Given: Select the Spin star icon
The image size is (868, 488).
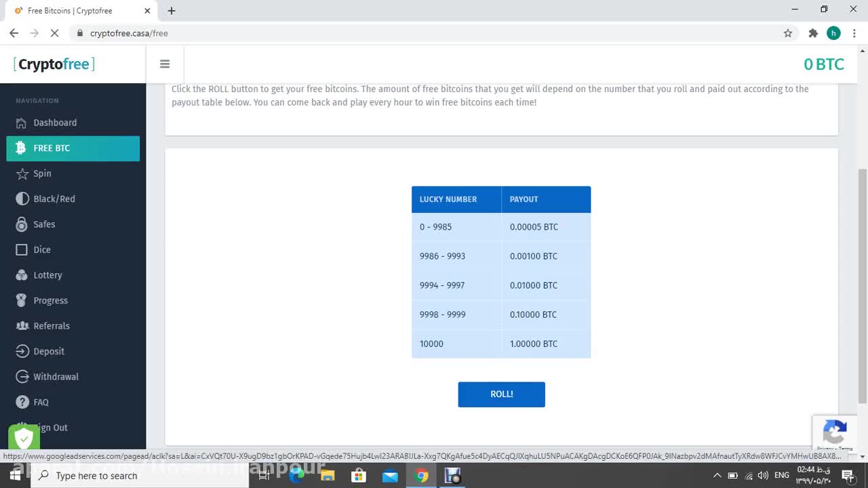Looking at the screenshot, I should pos(21,174).
